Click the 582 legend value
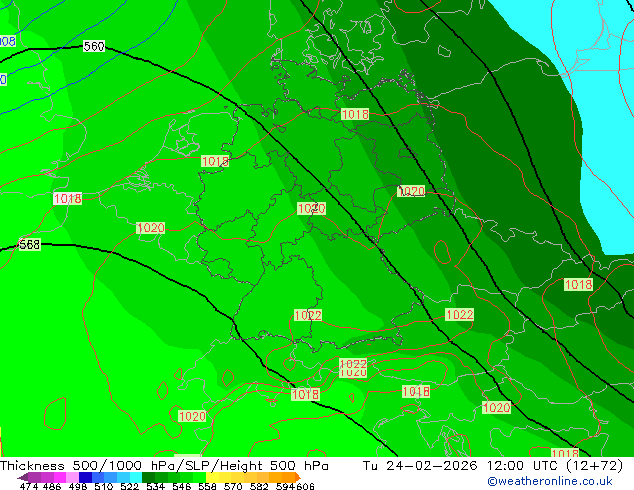 (x=259, y=486)
